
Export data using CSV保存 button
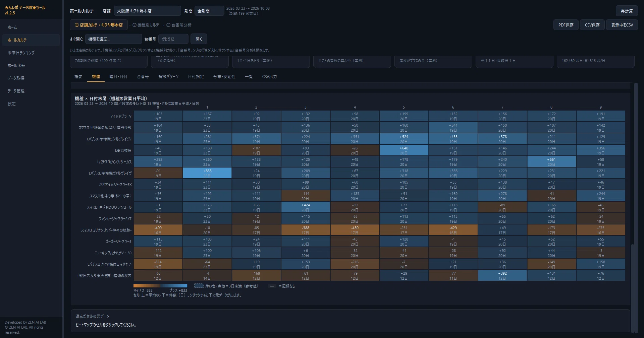coord(592,25)
